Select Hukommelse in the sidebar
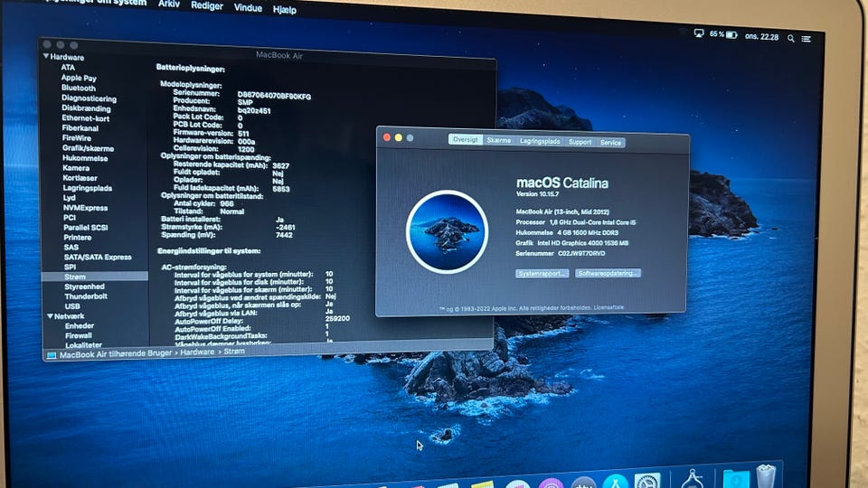This screenshot has width=868, height=488. coord(85,157)
